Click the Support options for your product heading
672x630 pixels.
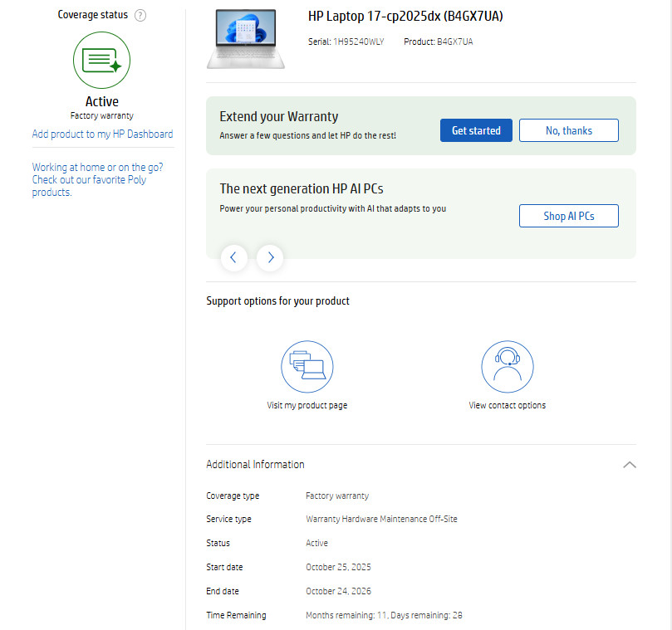[277, 301]
